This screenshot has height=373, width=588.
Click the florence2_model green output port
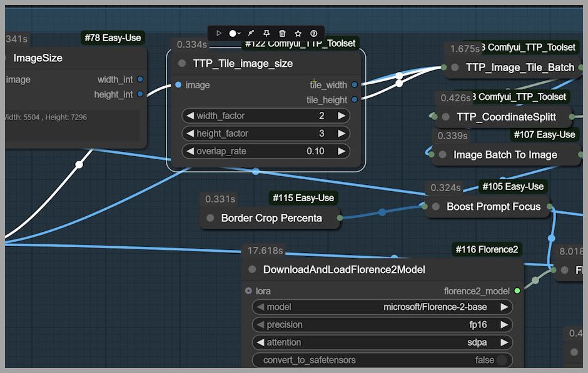pyautogui.click(x=517, y=291)
